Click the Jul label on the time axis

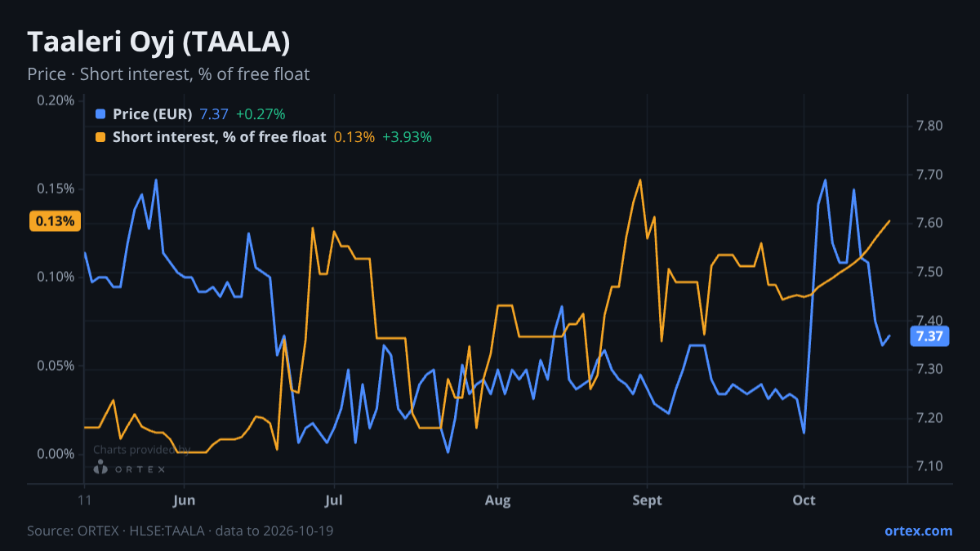(x=333, y=500)
